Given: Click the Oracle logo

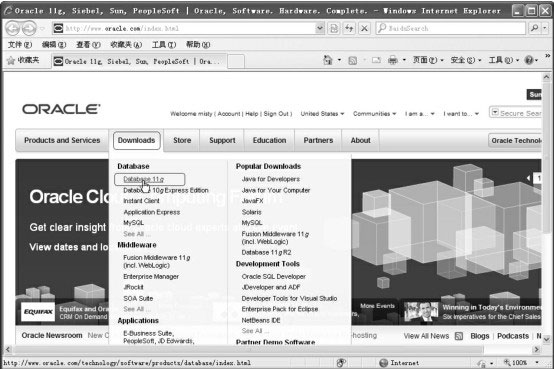Looking at the screenshot, I should tap(61, 109).
